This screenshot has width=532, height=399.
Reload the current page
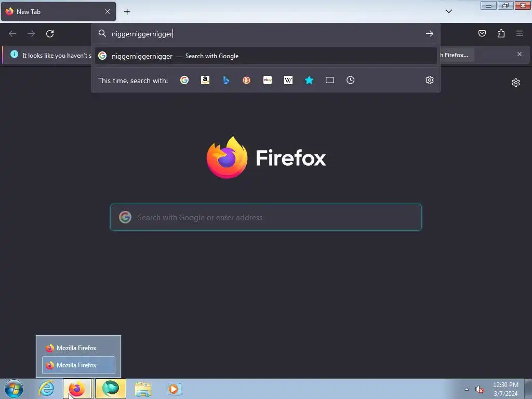pyautogui.click(x=50, y=34)
